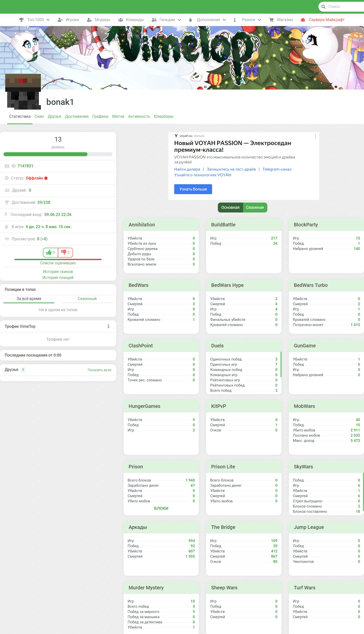Click the stopwatch icon beside В игре
Viewport: 364px width, 634px height.
pyautogui.click(x=6, y=227)
